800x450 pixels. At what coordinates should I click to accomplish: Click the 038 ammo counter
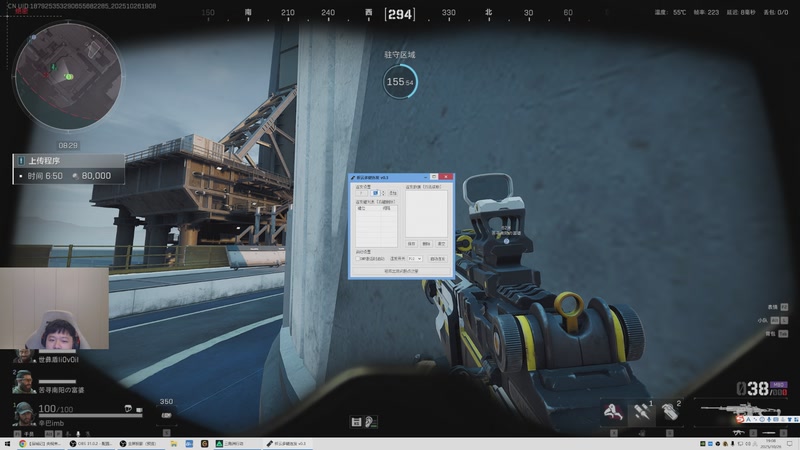point(752,389)
